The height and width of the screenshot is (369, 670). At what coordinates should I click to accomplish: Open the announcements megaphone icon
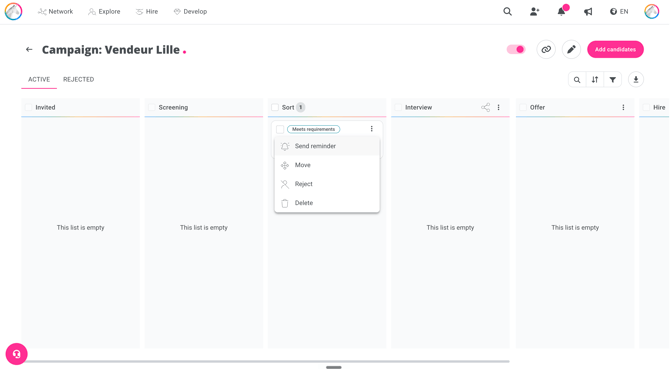[588, 12]
